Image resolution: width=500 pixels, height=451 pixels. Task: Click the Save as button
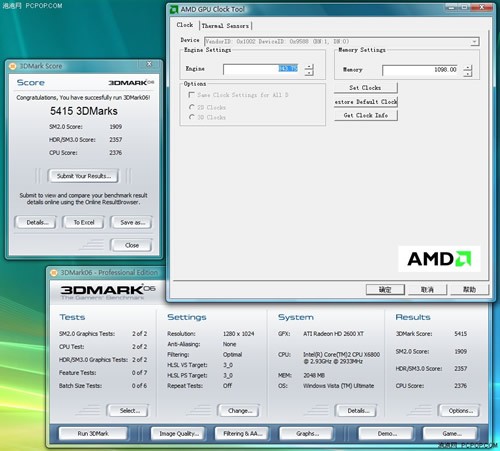coord(132,222)
